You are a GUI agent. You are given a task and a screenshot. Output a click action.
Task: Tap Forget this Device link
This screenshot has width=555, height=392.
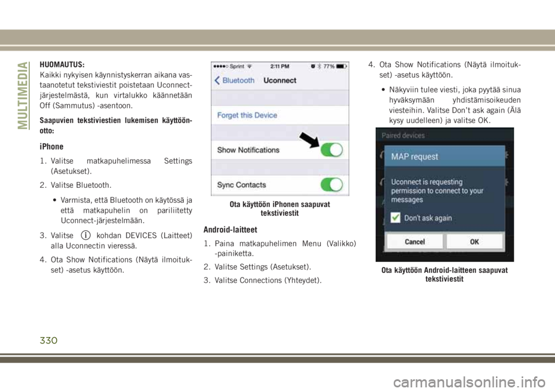pyautogui.click(x=247, y=115)
